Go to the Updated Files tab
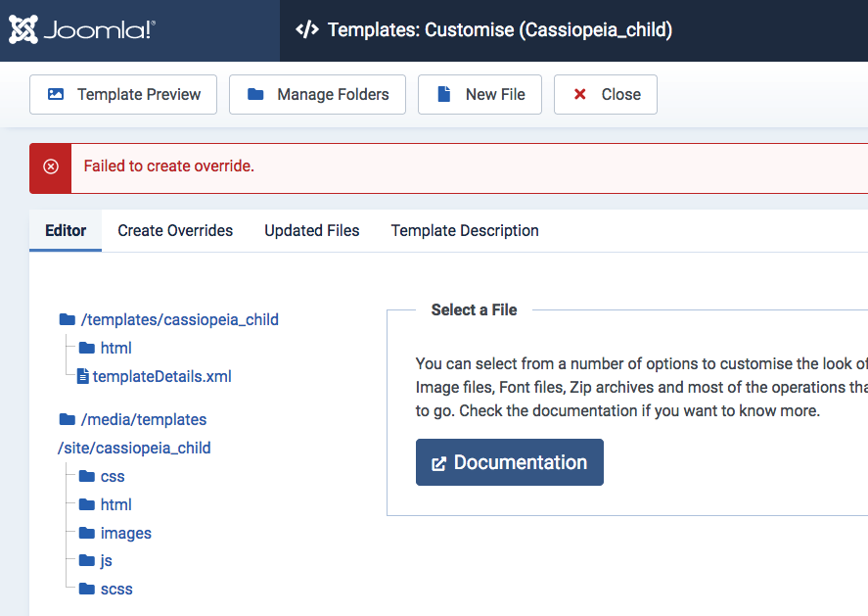 point(311,230)
